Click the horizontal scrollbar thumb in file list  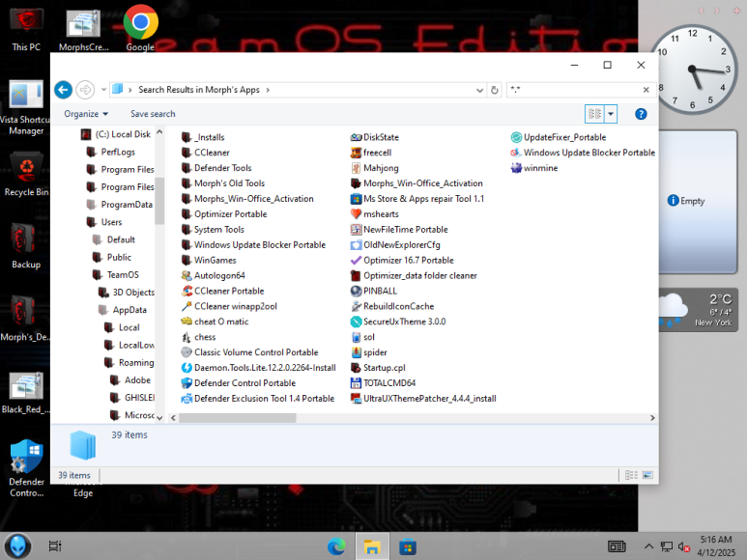point(238,418)
